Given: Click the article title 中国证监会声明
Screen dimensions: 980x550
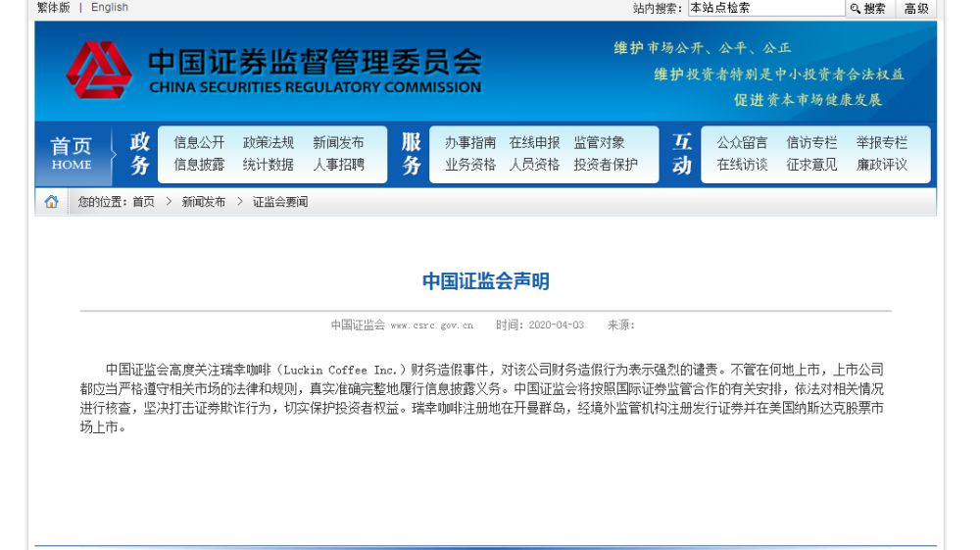Looking at the screenshot, I should click(x=486, y=281).
